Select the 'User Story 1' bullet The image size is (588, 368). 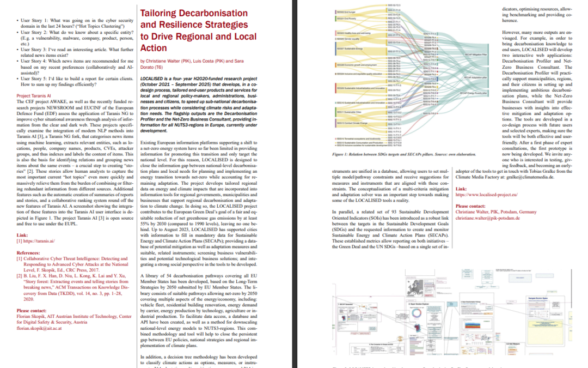[75, 23]
